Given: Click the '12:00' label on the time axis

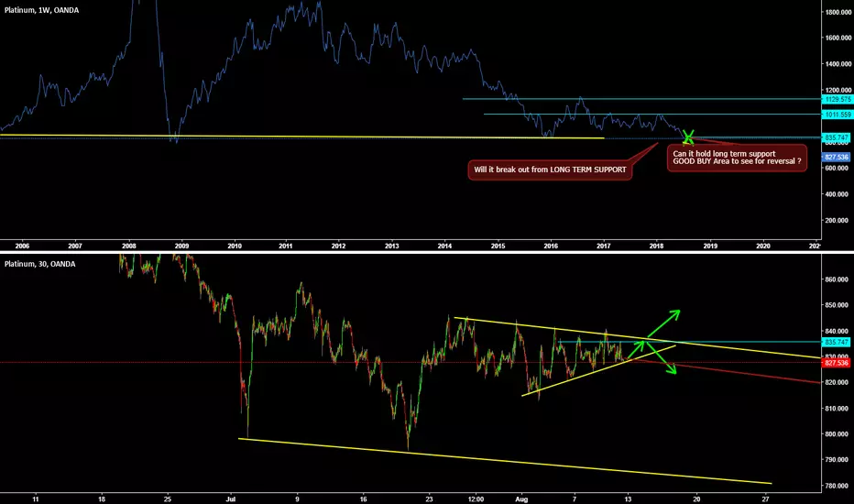Looking at the screenshot, I should (476, 499).
